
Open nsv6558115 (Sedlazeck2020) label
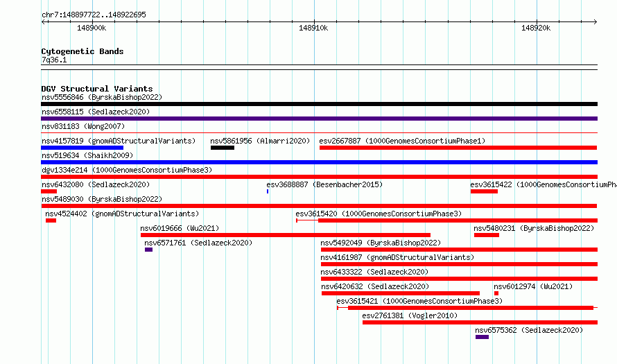click(96, 112)
